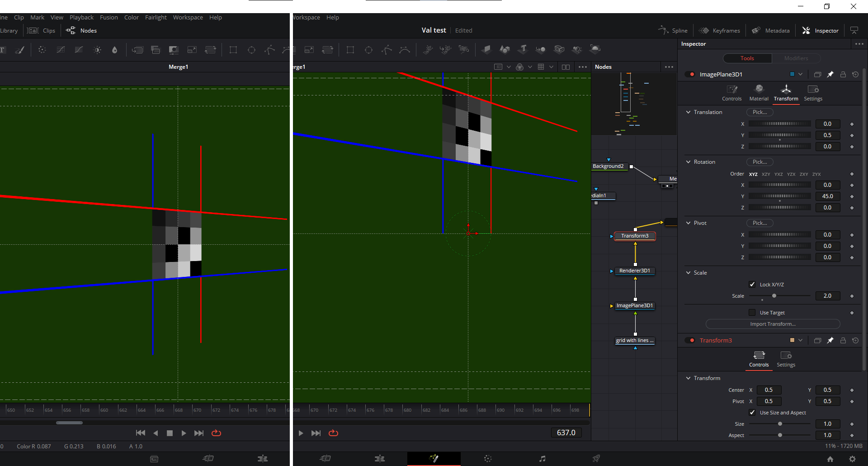Switch to the Modifiers tab
This screenshot has width=868, height=466.
[x=796, y=58]
